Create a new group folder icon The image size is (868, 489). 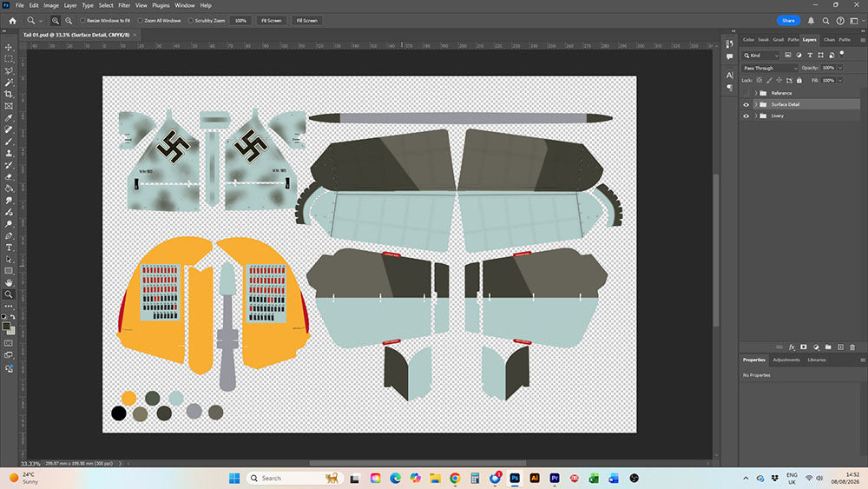[828, 347]
